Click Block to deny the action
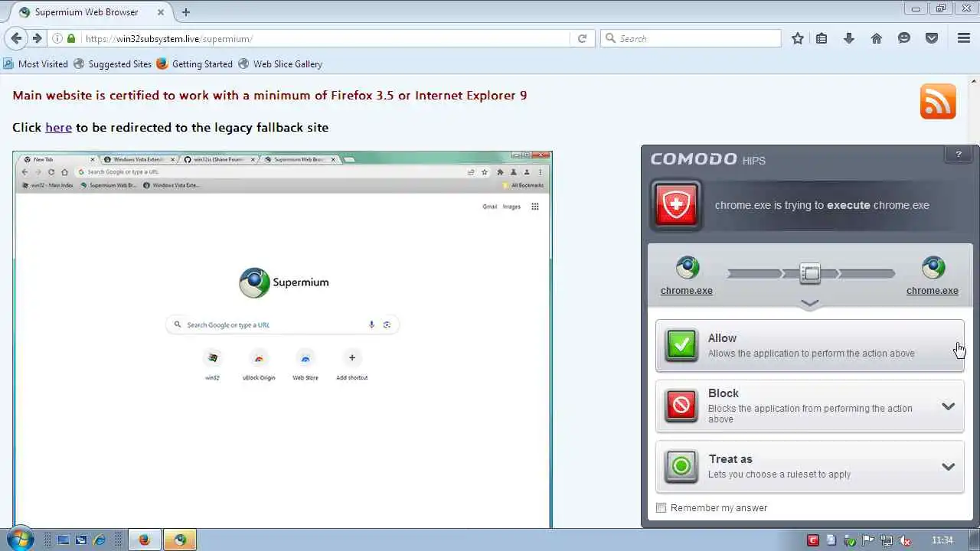 (810, 406)
